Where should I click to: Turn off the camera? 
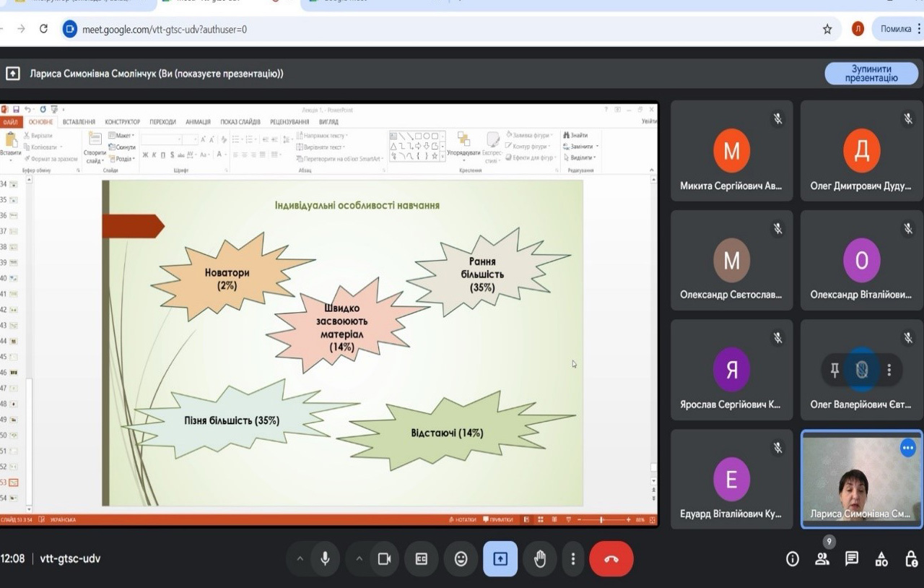pos(384,558)
